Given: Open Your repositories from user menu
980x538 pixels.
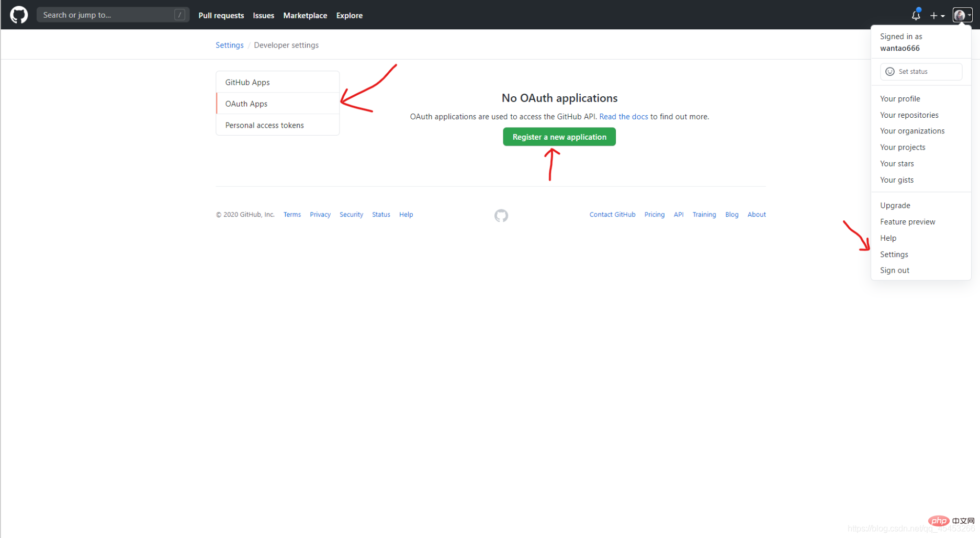Looking at the screenshot, I should (x=909, y=115).
